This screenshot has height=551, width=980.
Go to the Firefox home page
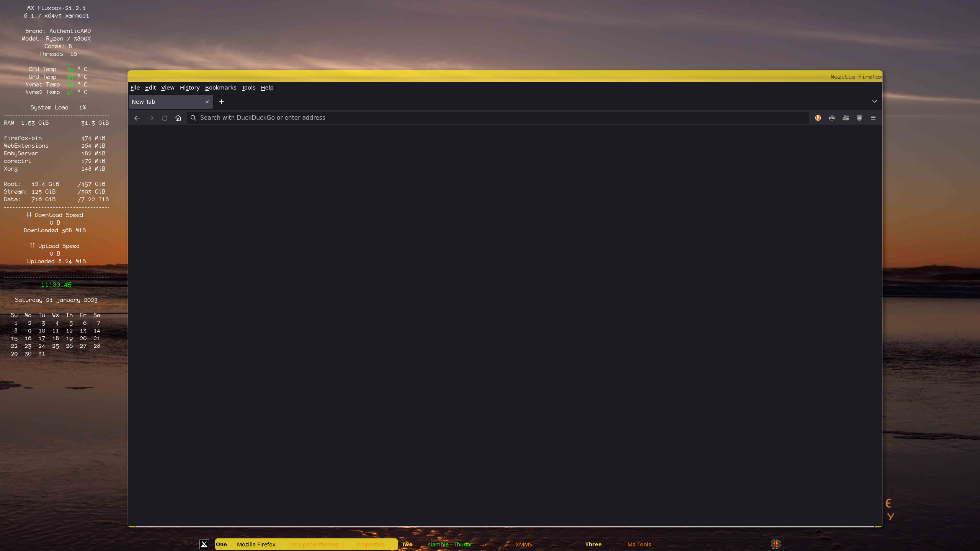click(x=178, y=118)
